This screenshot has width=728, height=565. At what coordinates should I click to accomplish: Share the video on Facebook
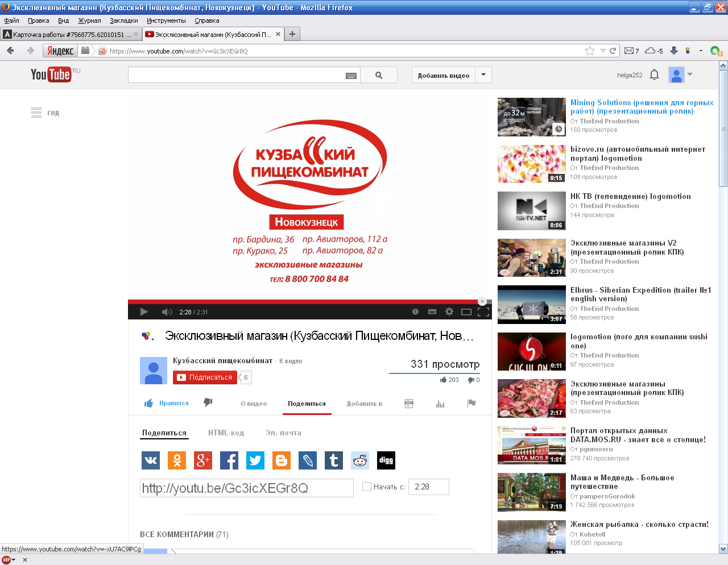pos(229,460)
